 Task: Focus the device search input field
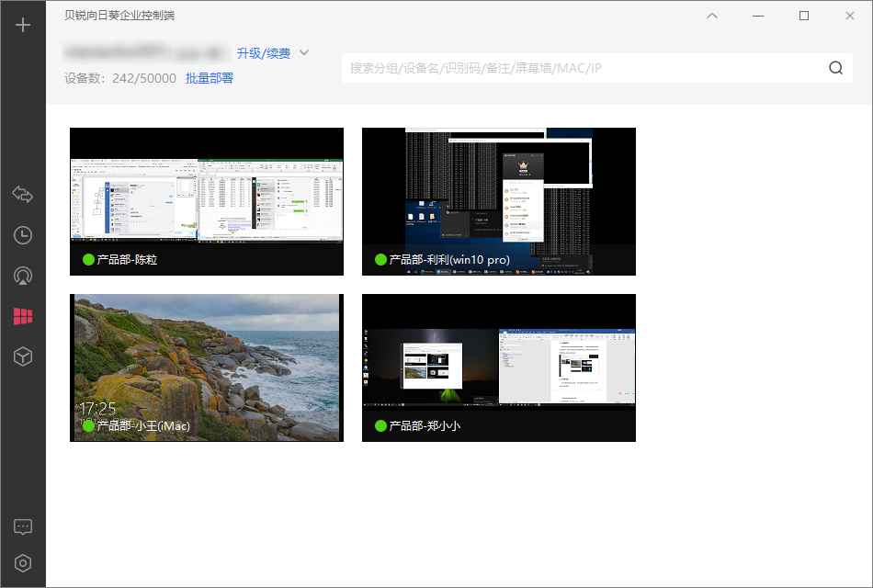(584, 68)
